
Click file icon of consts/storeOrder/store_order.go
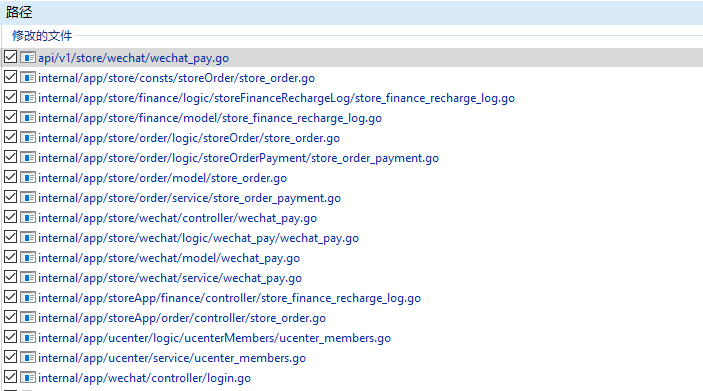click(28, 78)
